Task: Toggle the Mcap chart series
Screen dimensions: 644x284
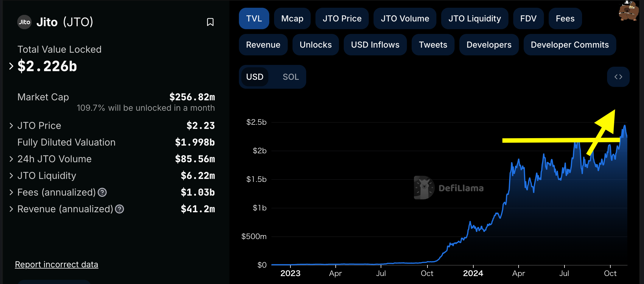Action: [292, 18]
